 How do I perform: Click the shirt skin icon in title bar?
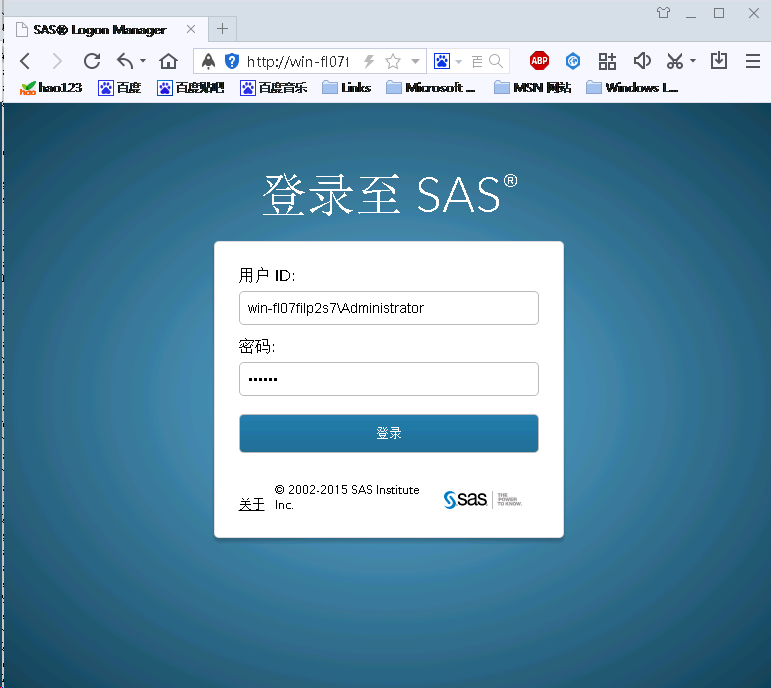663,13
